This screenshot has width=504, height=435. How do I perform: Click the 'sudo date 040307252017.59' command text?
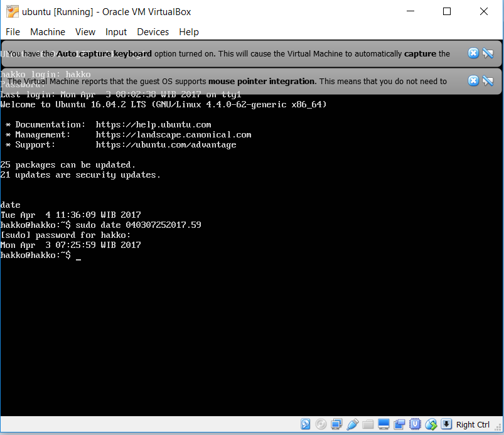pos(138,225)
